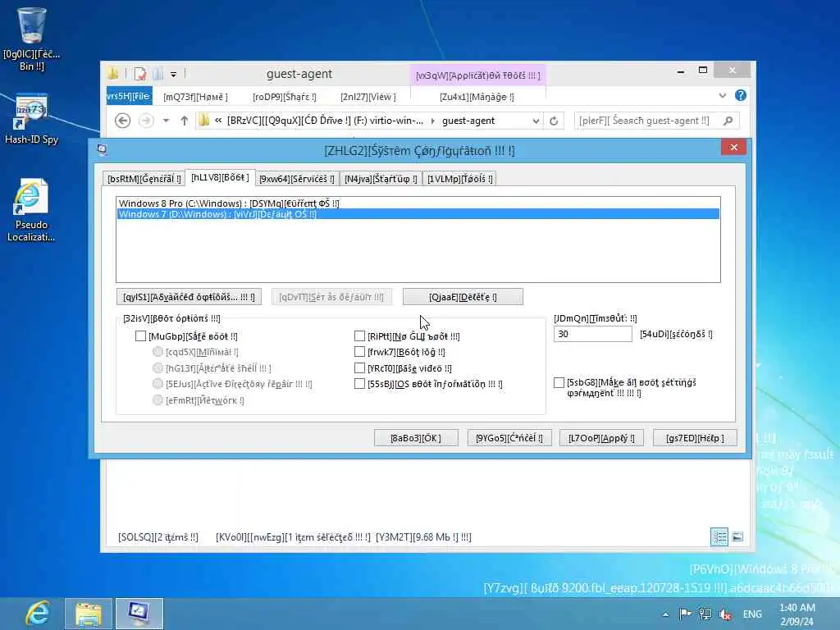Viewport: 840px width, 630px height.
Task: Open the muted volume tray icon
Action: (725, 614)
